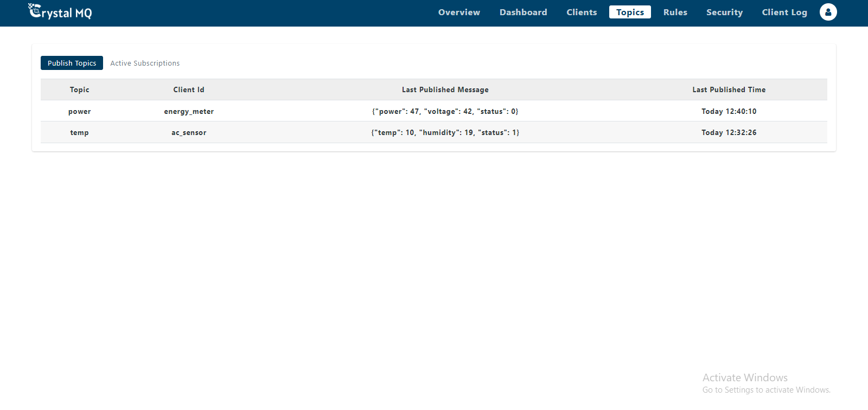Screen dimensions: 868x410
Task: Click the Topic column header
Action: pos(79,89)
